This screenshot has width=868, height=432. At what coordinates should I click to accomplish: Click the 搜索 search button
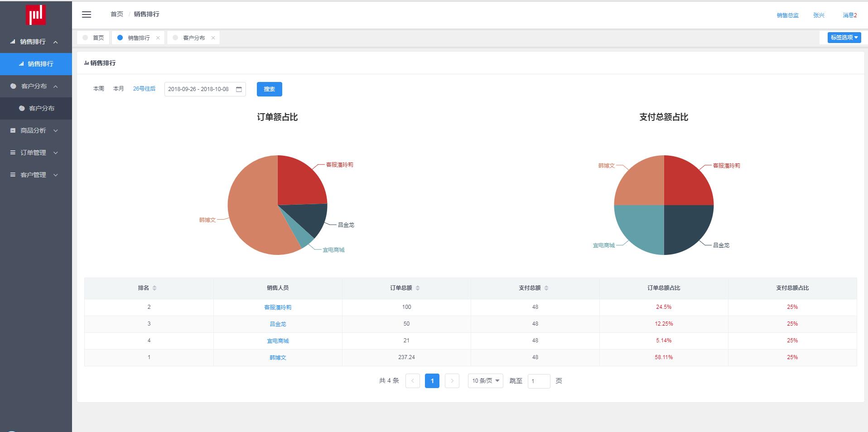[269, 89]
